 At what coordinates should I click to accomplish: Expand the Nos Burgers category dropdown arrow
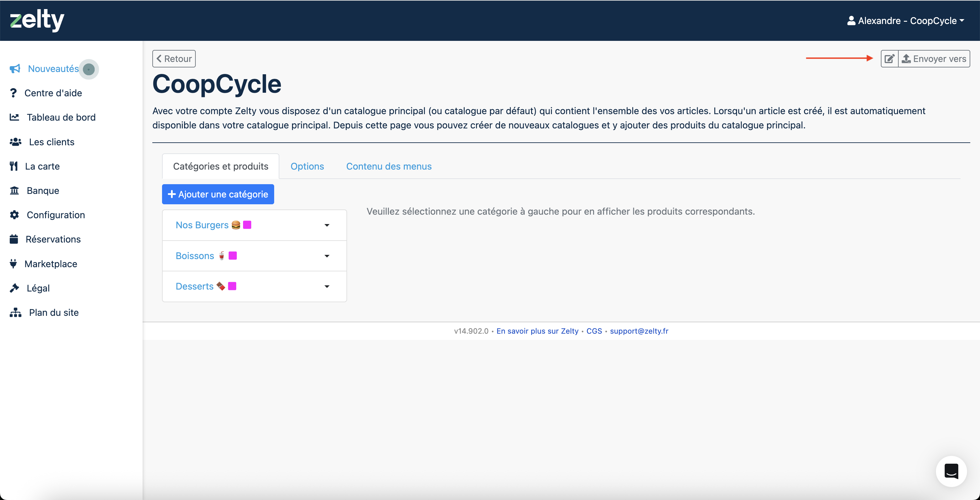click(x=327, y=225)
